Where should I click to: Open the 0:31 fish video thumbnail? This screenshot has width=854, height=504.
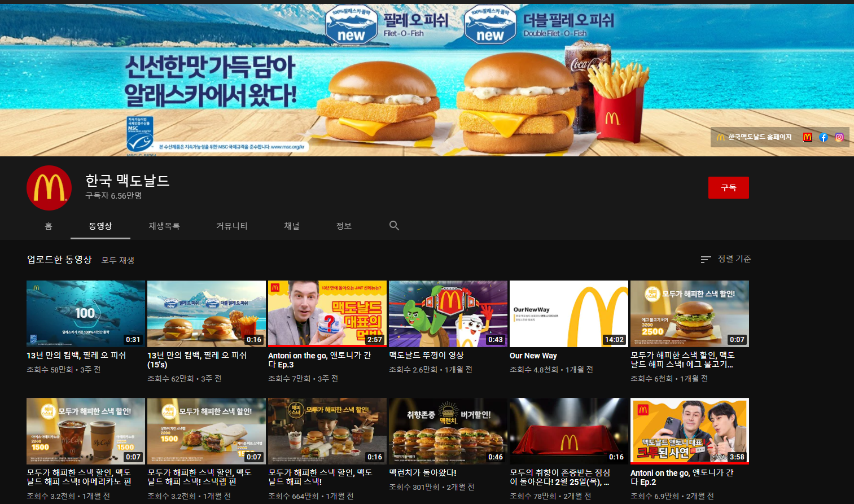[86, 313]
